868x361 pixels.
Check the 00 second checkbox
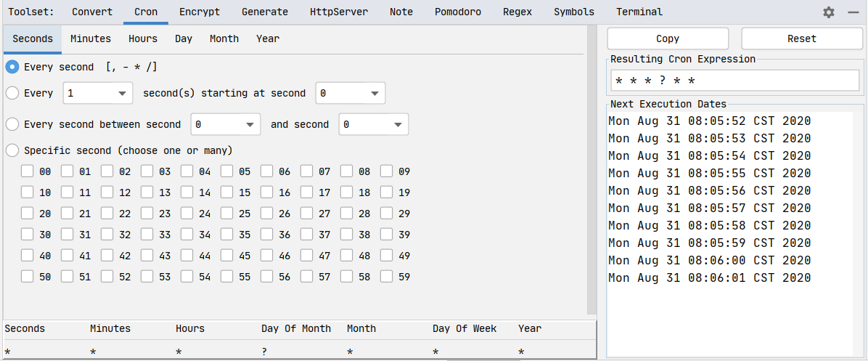pyautogui.click(x=27, y=171)
